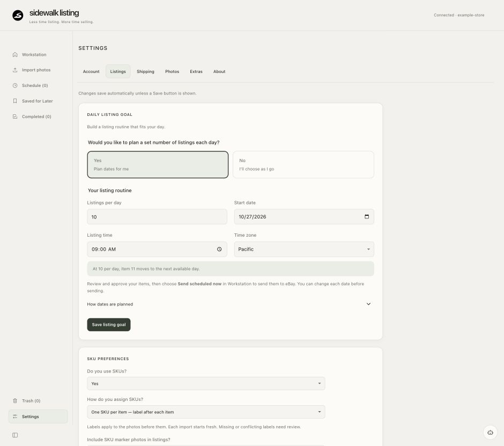Open Schedule (0) in the sidebar
The image size is (504, 446).
tap(38, 85)
